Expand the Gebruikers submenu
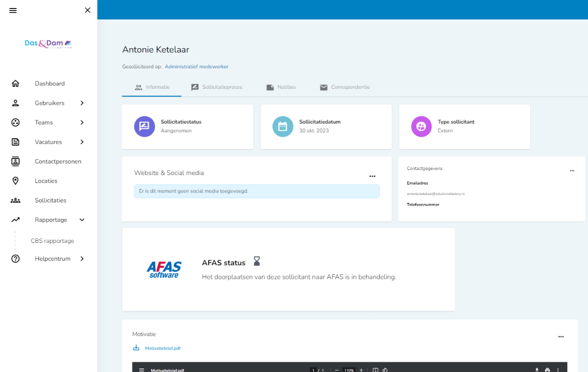 (x=83, y=103)
